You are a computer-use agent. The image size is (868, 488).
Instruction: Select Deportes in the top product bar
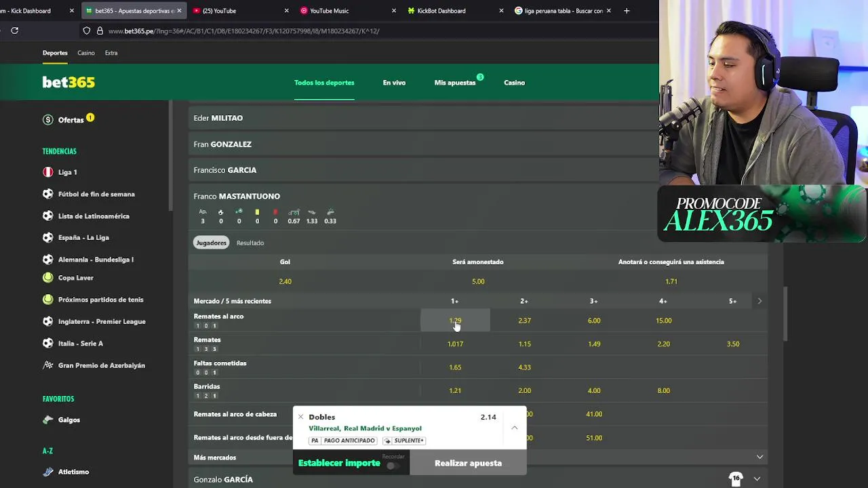click(x=55, y=53)
